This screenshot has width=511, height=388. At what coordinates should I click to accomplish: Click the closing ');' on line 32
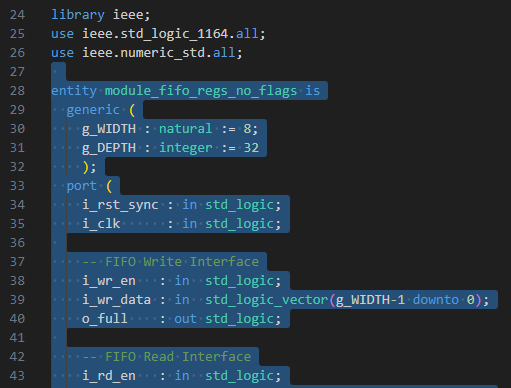click(89, 167)
